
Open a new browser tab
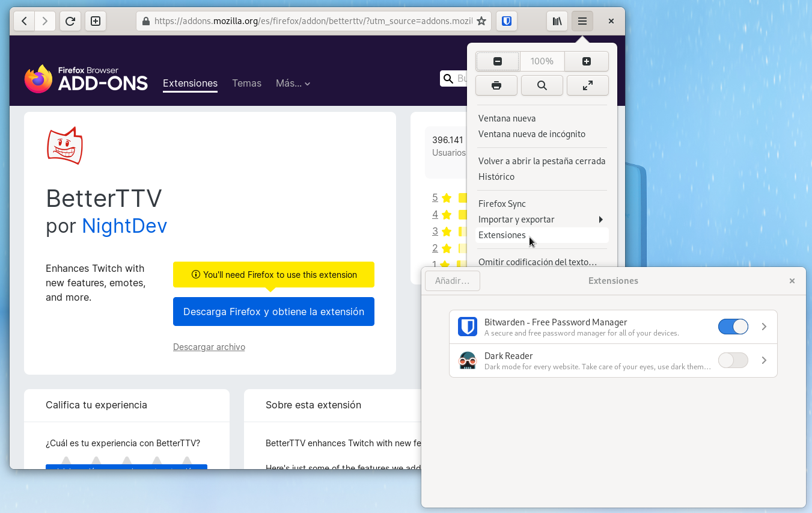click(95, 20)
